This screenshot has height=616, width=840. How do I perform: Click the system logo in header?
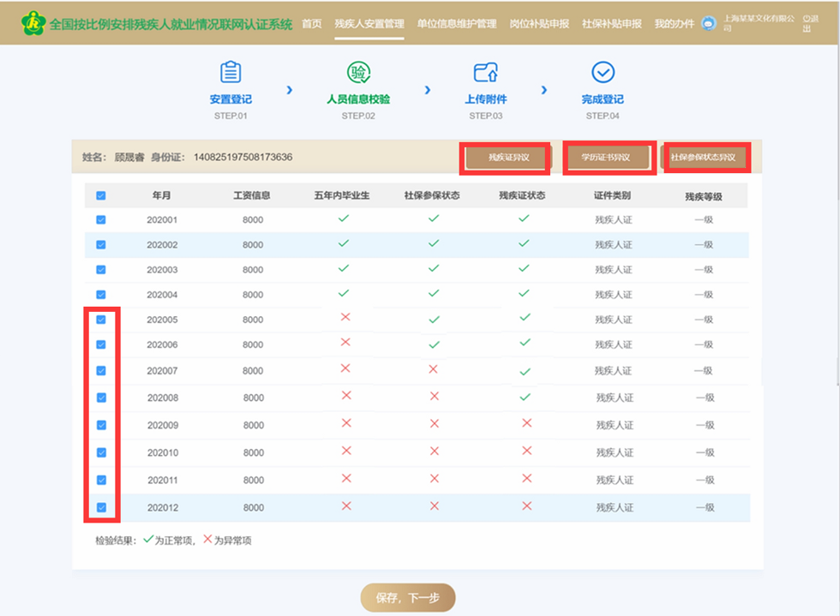[x=33, y=23]
